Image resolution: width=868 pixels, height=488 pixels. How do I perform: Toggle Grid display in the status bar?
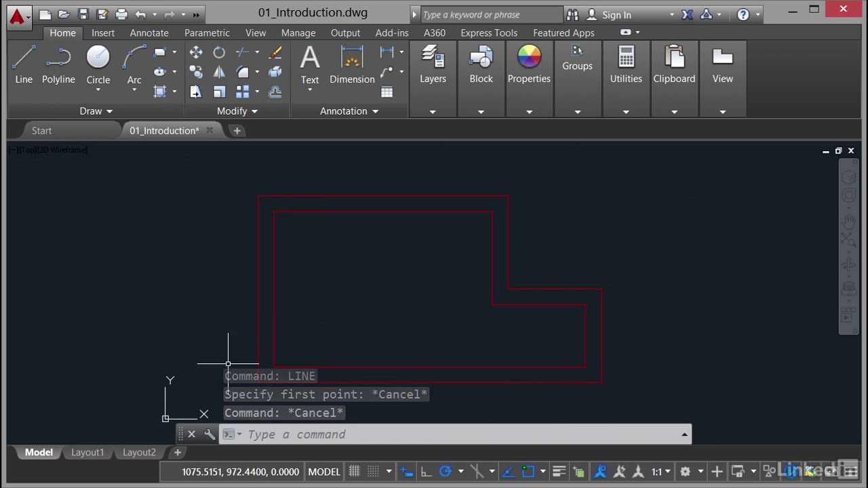coord(355,471)
